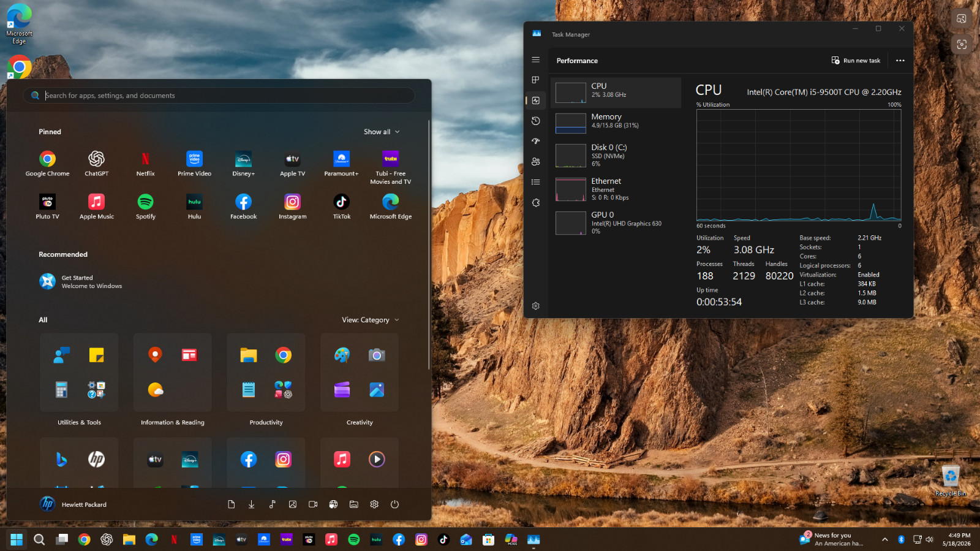This screenshot has width=980, height=551.
Task: Show hidden system tray icons chevron
Action: (x=884, y=539)
